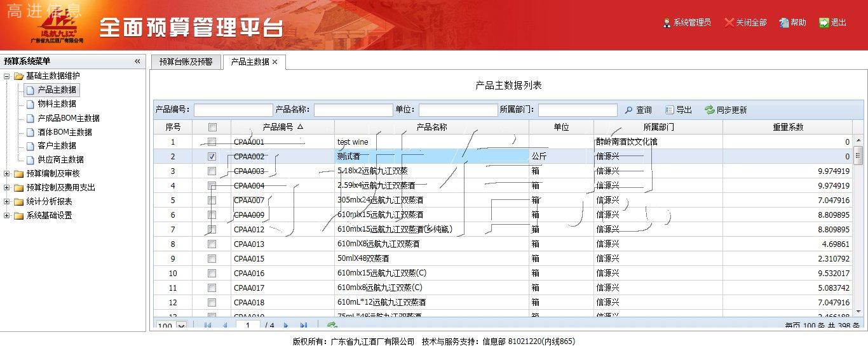Image resolution: width=868 pixels, height=351 pixels.
Task: Switch to the 预算台账及预警 tab
Action: [186, 62]
